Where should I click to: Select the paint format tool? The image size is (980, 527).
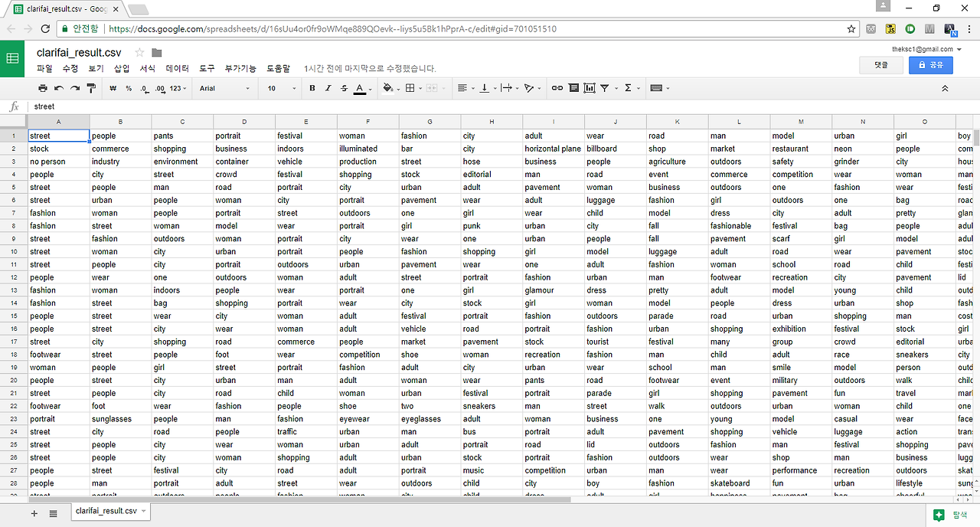tap(91, 89)
